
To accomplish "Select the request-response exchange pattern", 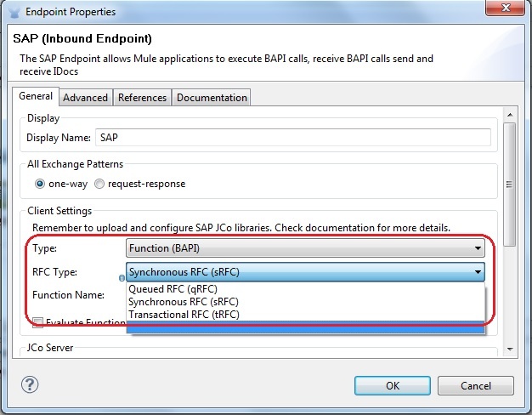I will [x=100, y=184].
